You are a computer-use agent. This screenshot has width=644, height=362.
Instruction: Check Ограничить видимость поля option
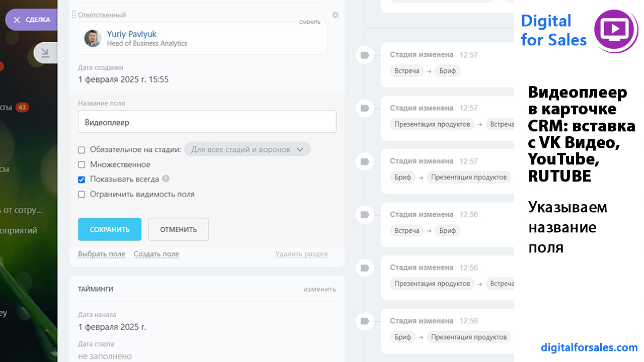(82, 195)
